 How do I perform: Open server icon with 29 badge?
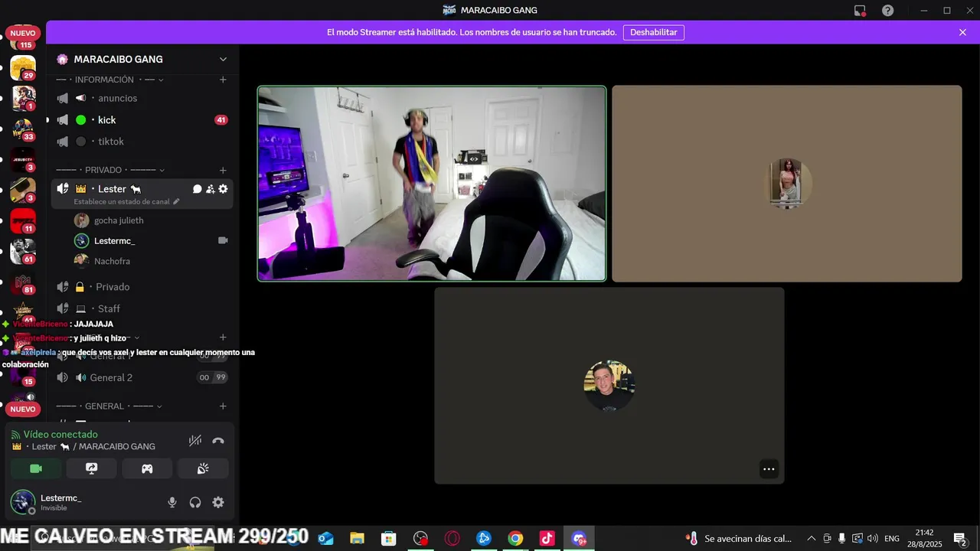point(23,68)
